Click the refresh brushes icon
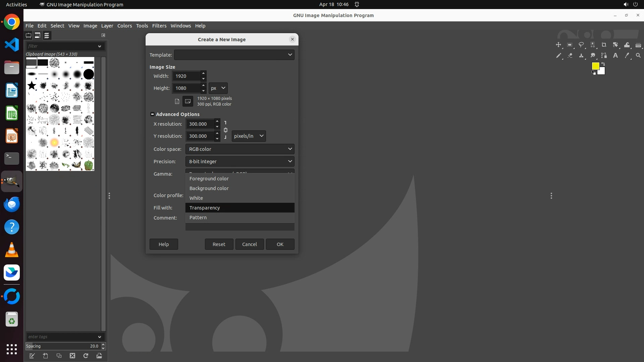 86,356
